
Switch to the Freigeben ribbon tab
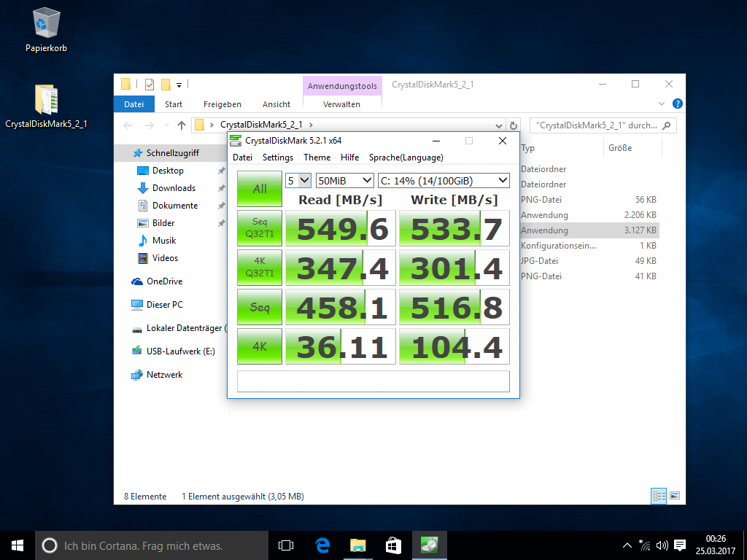[x=222, y=104]
